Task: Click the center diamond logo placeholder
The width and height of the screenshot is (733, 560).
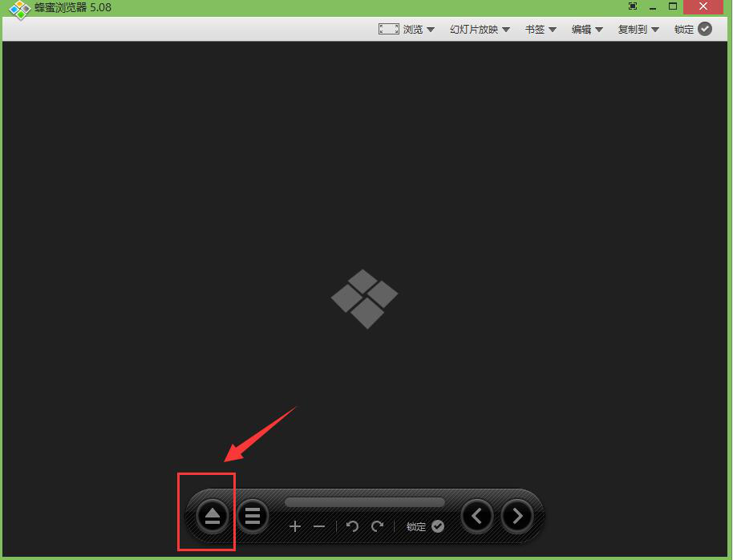Action: coord(365,299)
